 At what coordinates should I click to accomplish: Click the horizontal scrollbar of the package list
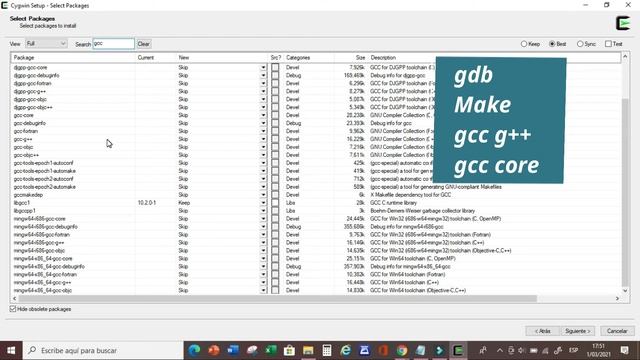pyautogui.click(x=277, y=298)
